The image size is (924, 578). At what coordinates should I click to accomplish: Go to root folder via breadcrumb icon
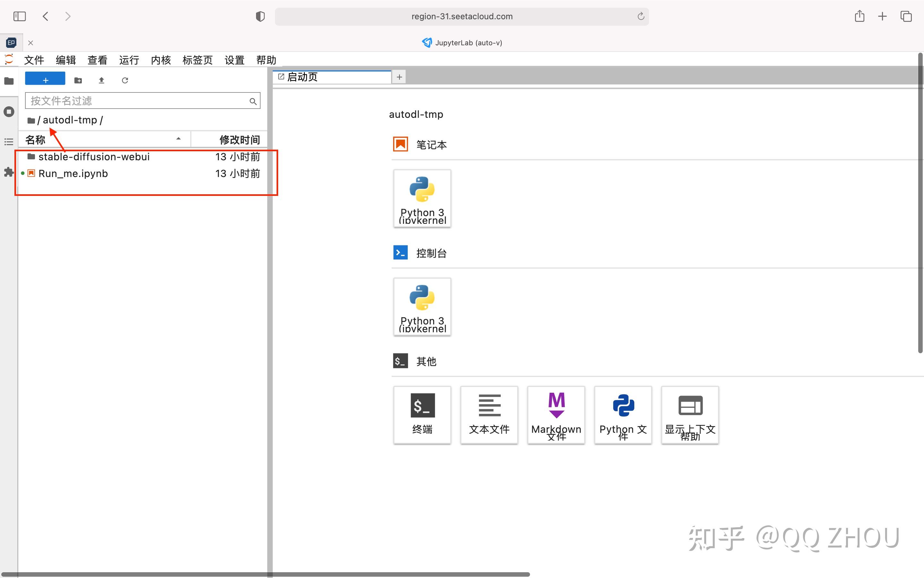pos(31,120)
